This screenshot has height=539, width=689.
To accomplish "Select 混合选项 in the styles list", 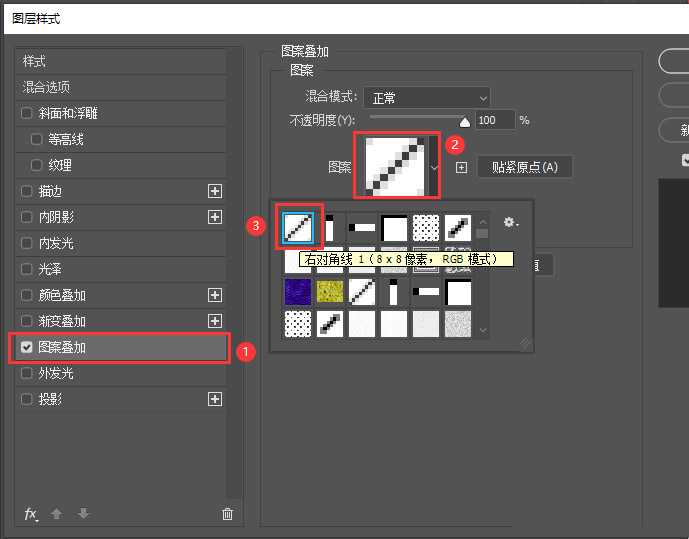I will coord(47,87).
